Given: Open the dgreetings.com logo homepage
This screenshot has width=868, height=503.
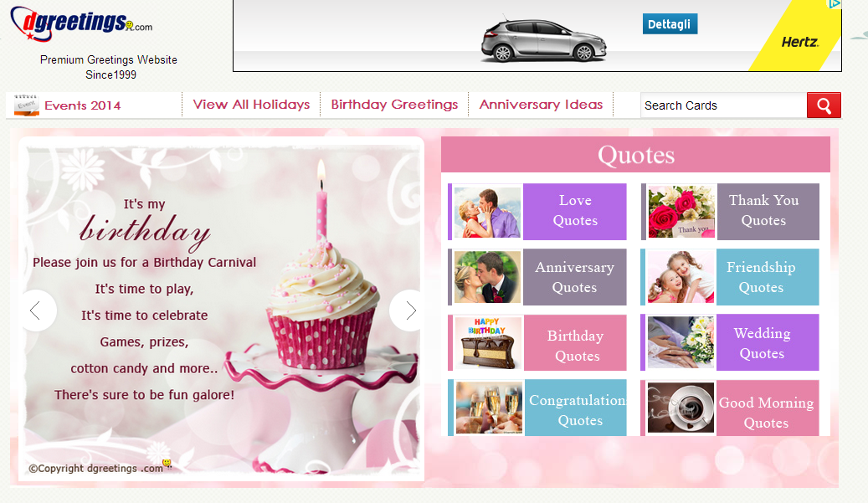Looking at the screenshot, I should [81, 23].
